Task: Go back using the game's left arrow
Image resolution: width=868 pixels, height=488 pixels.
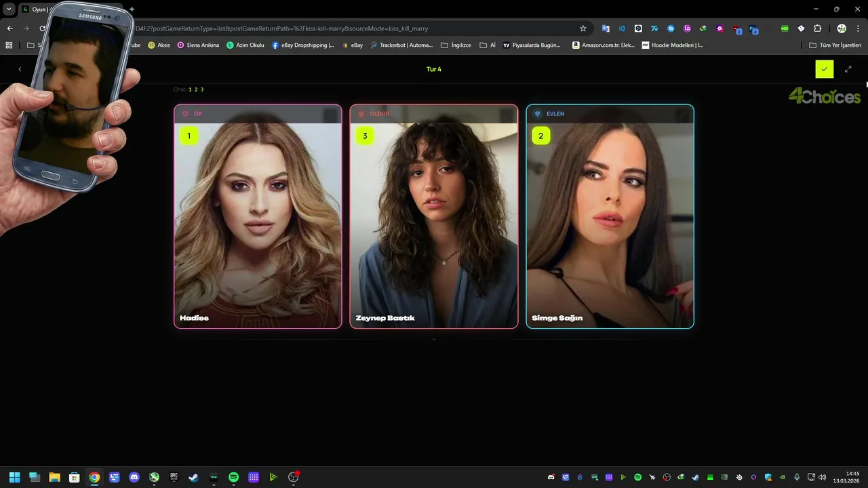Action: 20,69
